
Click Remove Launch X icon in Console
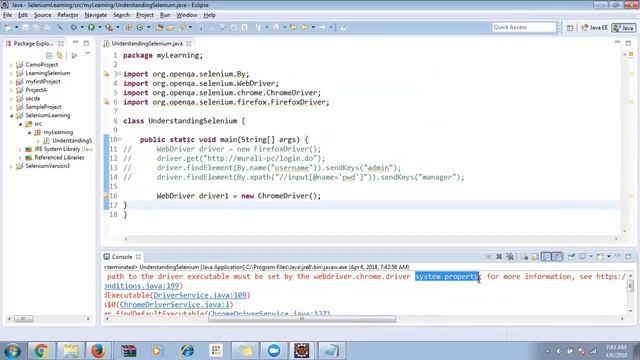[x=499, y=257]
